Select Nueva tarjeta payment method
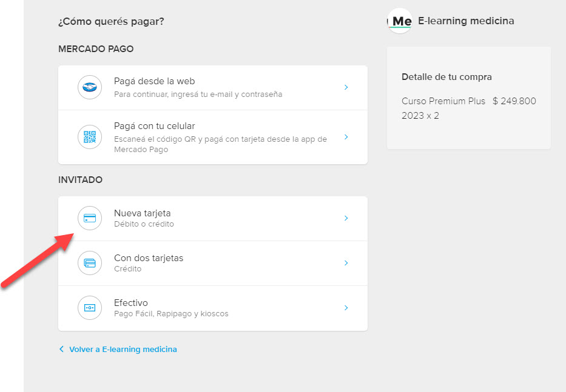566x392 pixels. click(x=213, y=219)
